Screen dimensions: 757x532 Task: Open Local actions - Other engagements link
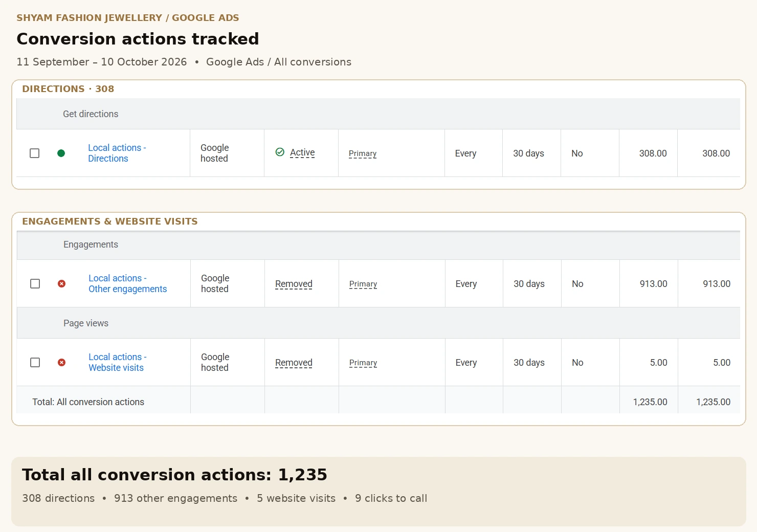[x=128, y=283]
